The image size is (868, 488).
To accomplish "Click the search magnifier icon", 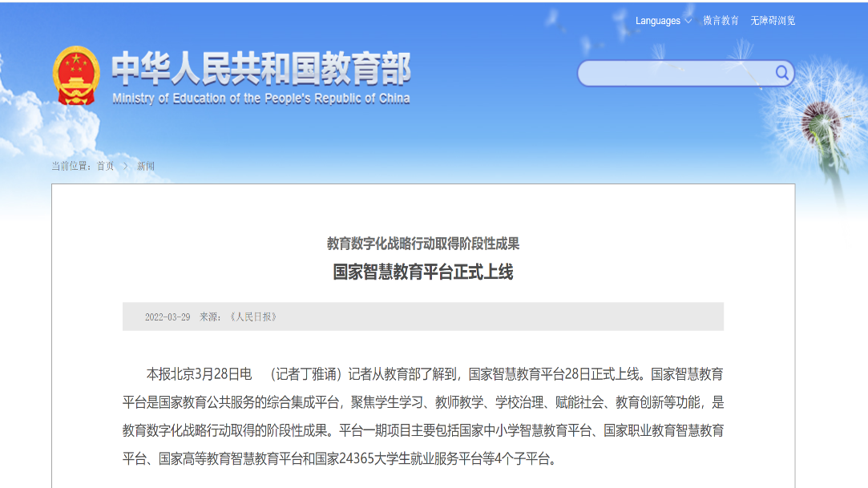I will 781,74.
